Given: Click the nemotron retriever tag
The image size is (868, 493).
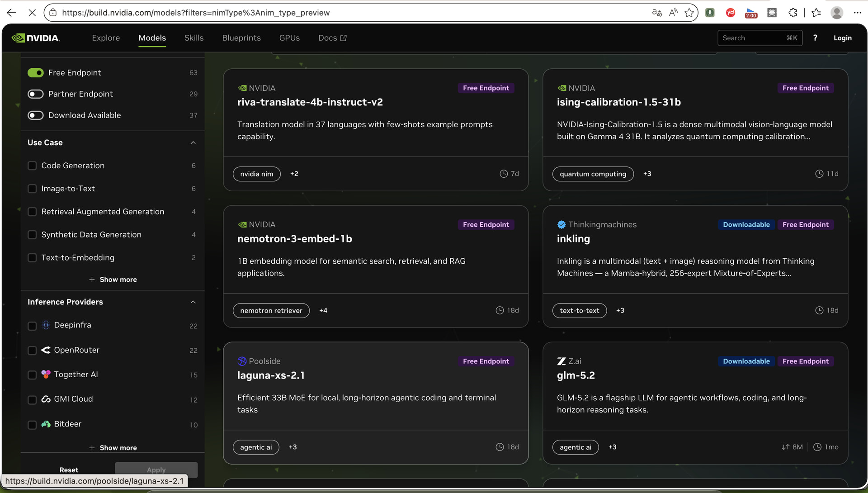Looking at the screenshot, I should [x=271, y=311].
